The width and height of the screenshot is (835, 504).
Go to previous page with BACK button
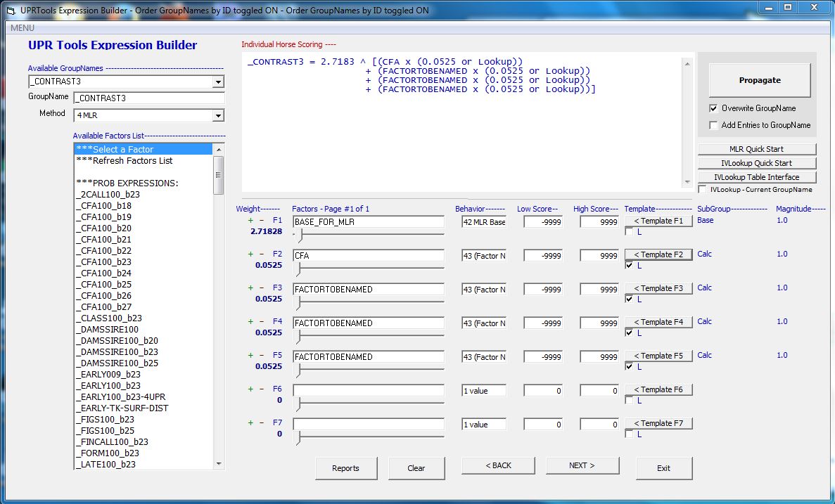tap(498, 465)
